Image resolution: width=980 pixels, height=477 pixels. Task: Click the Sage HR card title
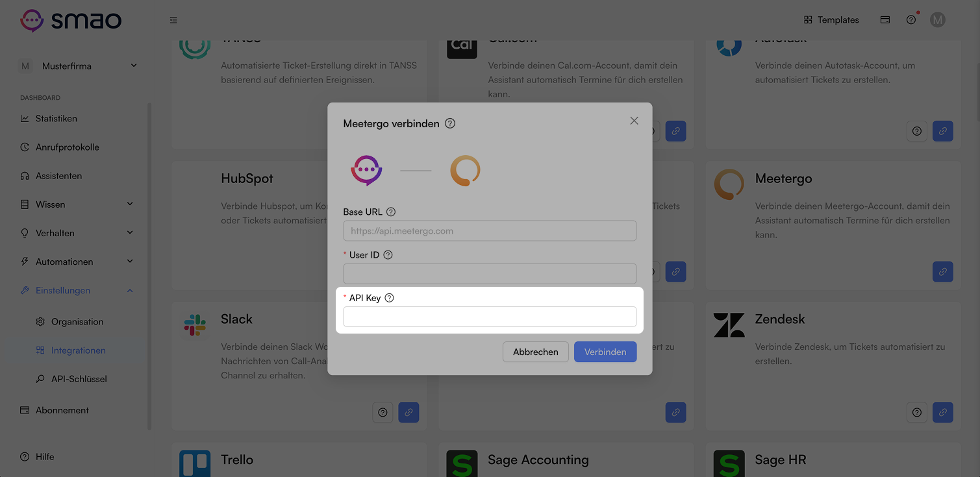[x=781, y=459]
